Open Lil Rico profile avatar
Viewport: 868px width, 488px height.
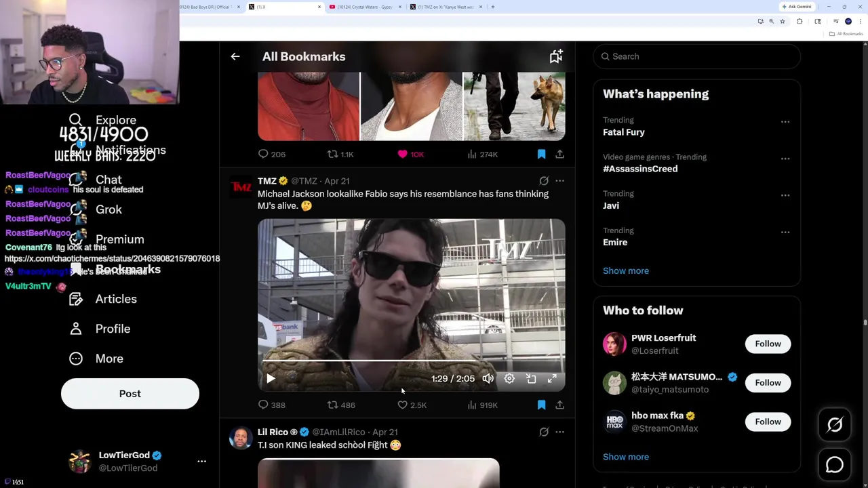click(241, 439)
